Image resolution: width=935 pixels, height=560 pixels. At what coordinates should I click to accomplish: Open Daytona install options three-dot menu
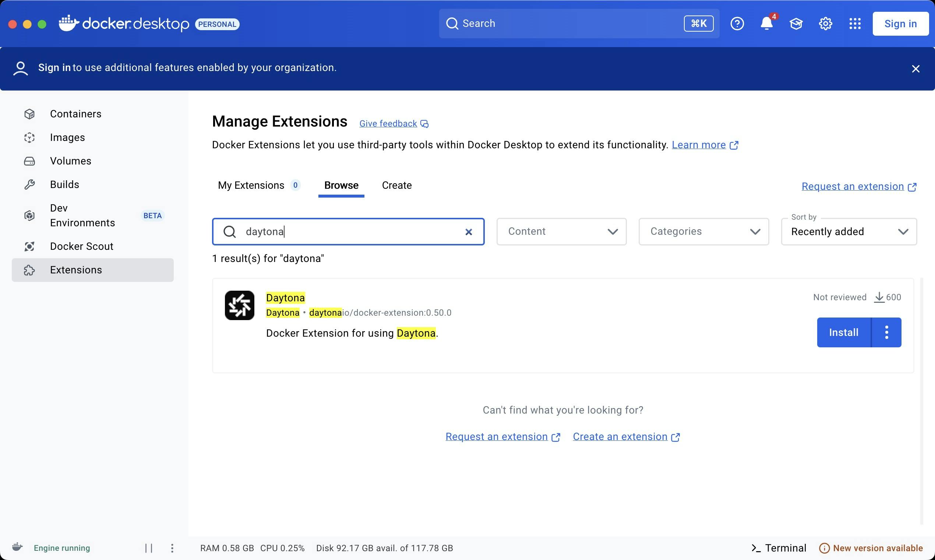(x=887, y=333)
